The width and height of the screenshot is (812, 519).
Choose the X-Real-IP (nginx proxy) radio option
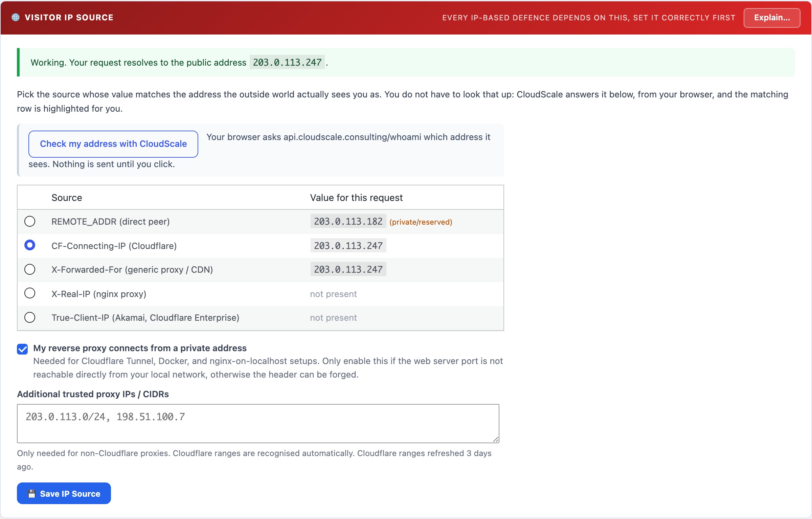pyautogui.click(x=30, y=293)
